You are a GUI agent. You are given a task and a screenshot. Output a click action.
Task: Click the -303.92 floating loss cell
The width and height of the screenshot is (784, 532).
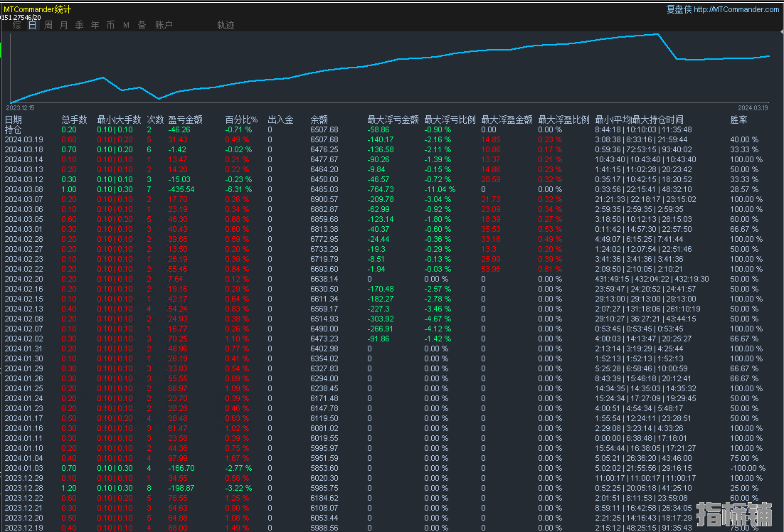[381, 319]
